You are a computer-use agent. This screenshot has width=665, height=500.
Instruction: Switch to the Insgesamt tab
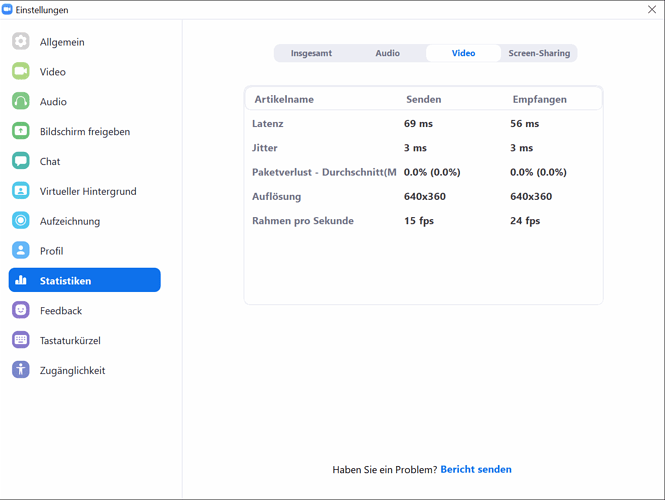311,53
